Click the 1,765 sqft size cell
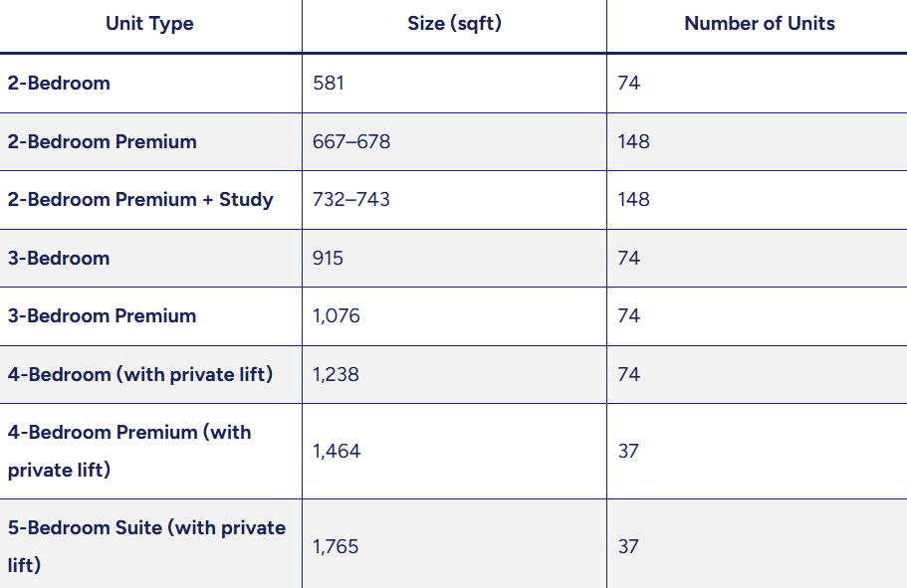Image resolution: width=907 pixels, height=588 pixels. [x=337, y=546]
